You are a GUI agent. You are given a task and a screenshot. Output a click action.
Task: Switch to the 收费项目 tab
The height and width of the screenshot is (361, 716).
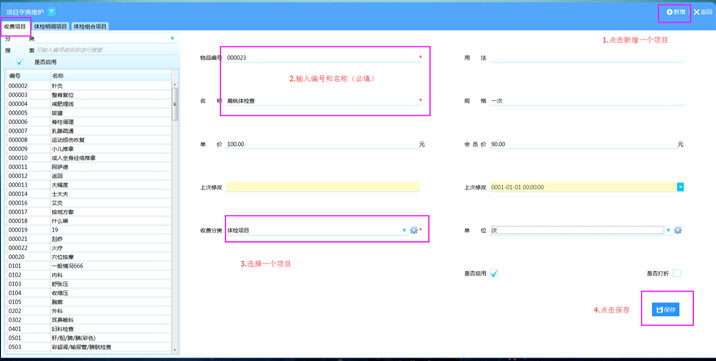(x=15, y=26)
